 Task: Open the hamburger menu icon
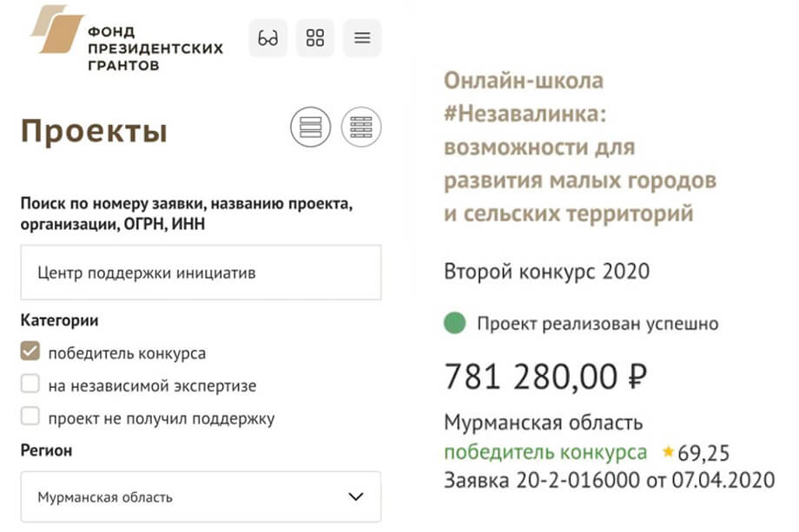click(x=362, y=38)
